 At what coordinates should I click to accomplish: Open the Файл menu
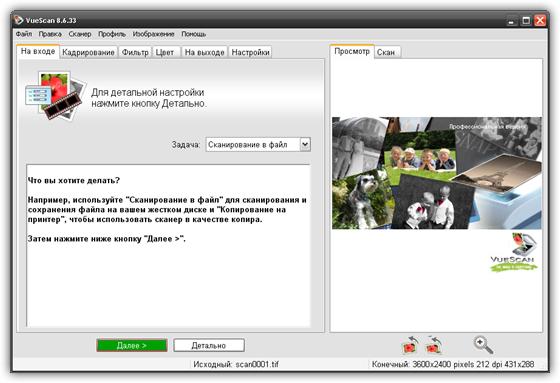(24, 34)
